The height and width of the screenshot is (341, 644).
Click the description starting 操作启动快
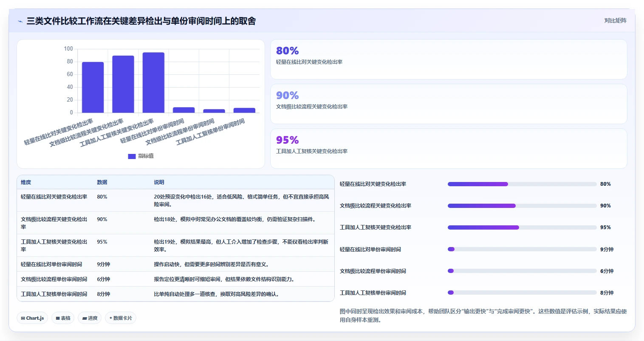point(211,264)
